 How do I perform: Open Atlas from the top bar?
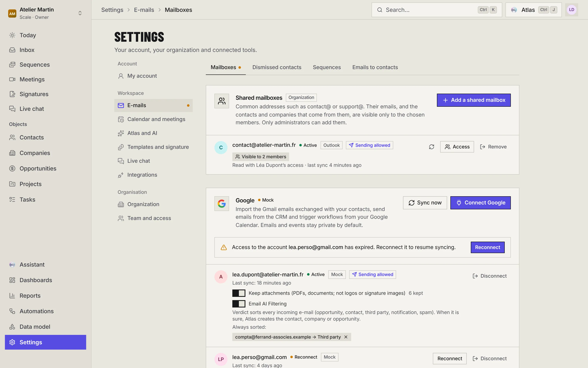click(533, 10)
